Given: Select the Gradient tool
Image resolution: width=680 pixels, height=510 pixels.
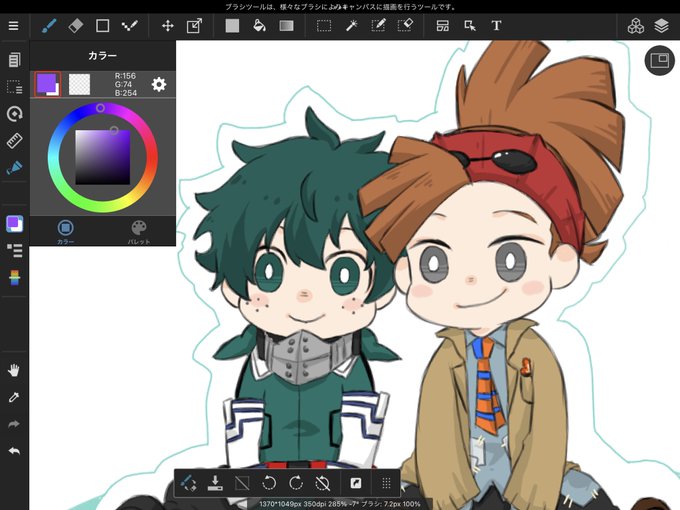Looking at the screenshot, I should [286, 26].
